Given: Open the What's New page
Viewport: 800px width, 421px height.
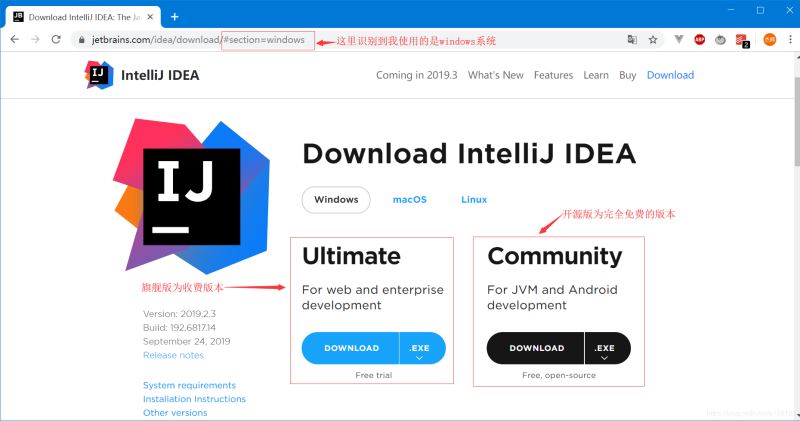Looking at the screenshot, I should (x=495, y=75).
